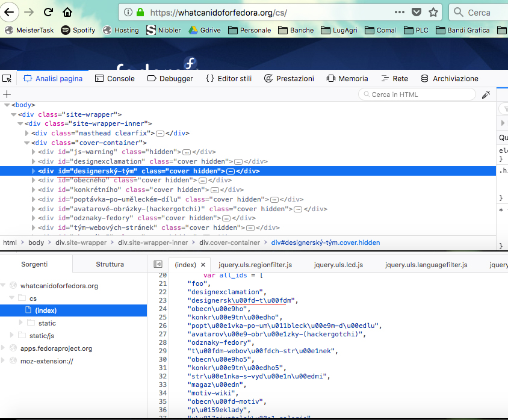Viewport: 508px width, 420px height.
Task: Collapse the site-wrapper div
Action: coord(13,114)
